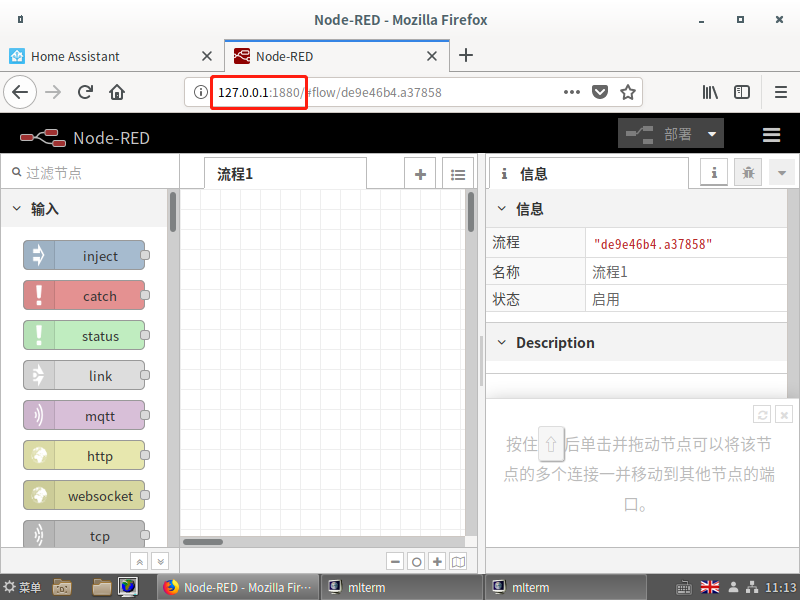Bookmark this page with the star
Viewport: 800px width, 600px height.
coord(628,92)
